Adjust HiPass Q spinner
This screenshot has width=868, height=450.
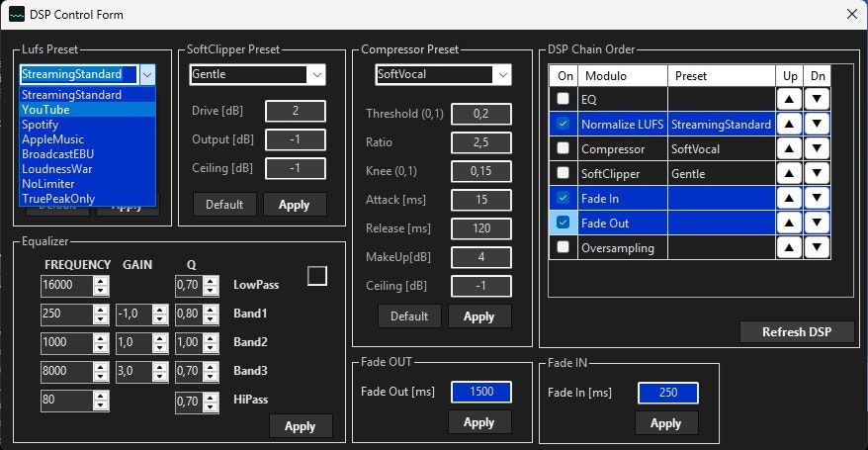[211, 402]
